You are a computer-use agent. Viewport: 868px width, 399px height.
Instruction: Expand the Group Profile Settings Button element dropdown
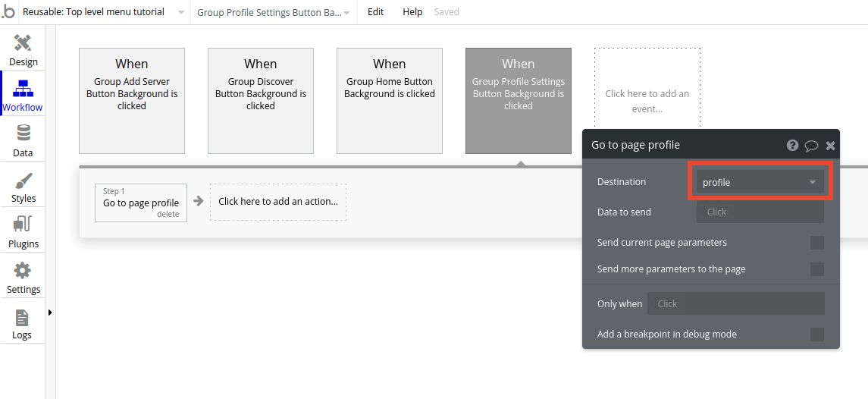[x=346, y=13]
